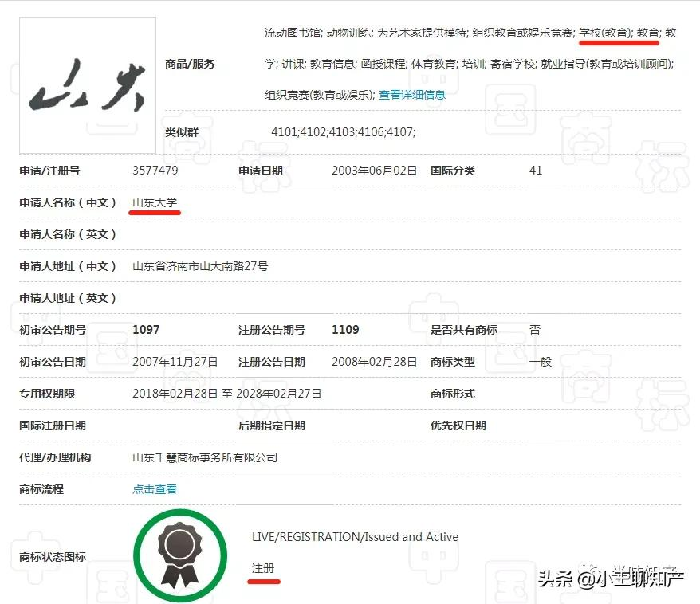Image resolution: width=700 pixels, height=604 pixels.
Task: Click the 山大 trademark logo image
Action: [88, 85]
